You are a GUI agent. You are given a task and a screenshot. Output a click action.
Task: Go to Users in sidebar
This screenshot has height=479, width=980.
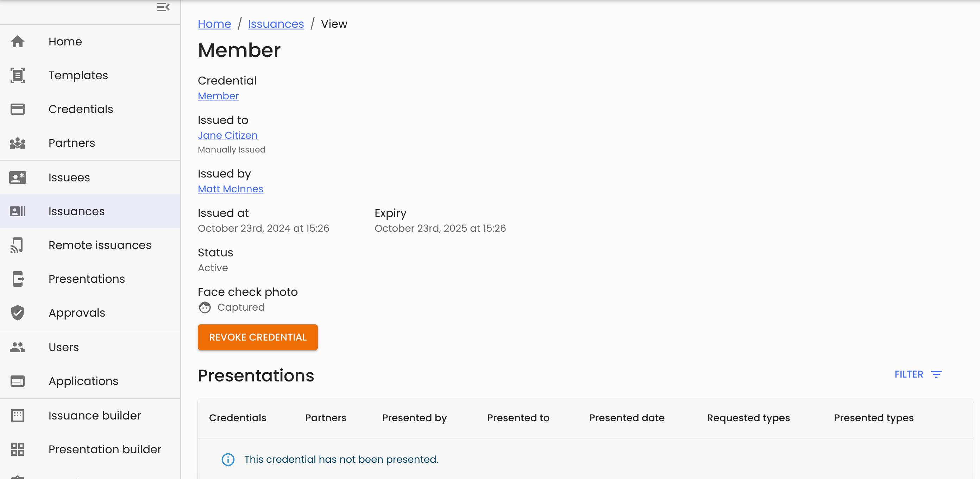(63, 347)
